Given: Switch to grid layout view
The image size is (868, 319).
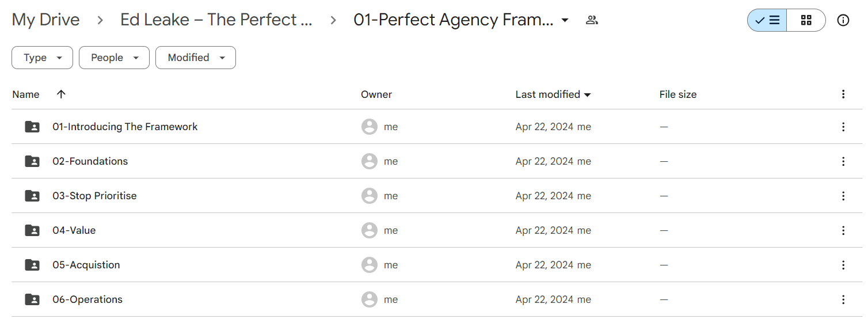Looking at the screenshot, I should (806, 20).
